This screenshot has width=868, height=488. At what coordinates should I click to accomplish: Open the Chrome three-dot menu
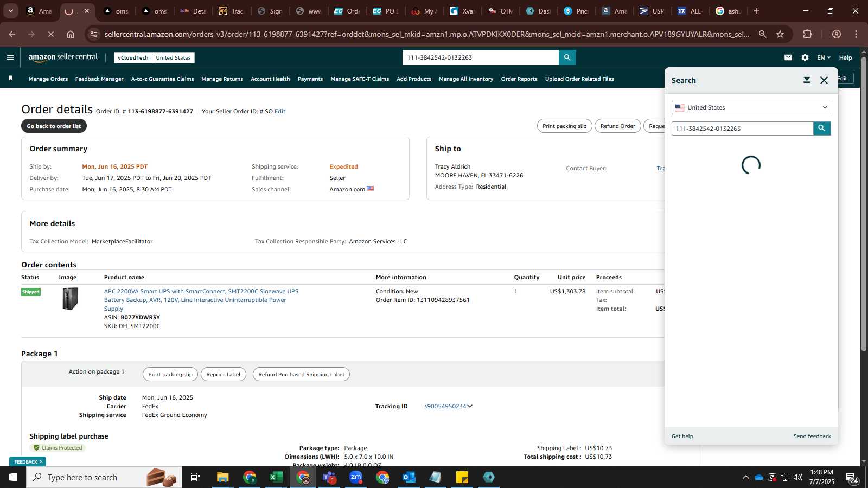pos(856,34)
